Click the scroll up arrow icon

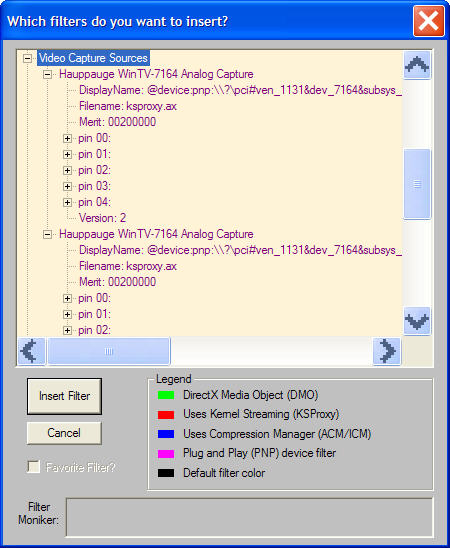[x=417, y=65]
